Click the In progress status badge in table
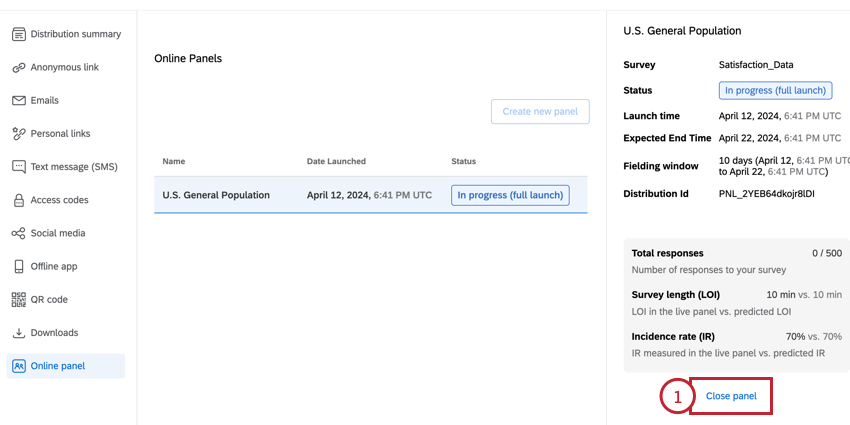This screenshot has width=850, height=425. coord(510,195)
